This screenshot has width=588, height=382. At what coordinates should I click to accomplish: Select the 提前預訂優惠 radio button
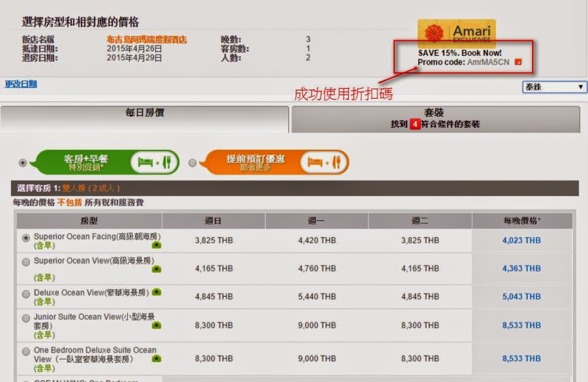193,163
